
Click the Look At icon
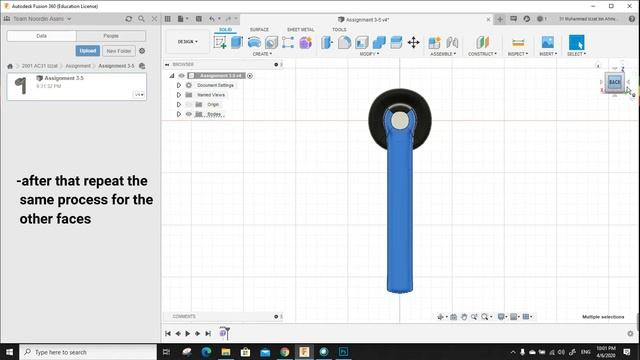pos(453,317)
